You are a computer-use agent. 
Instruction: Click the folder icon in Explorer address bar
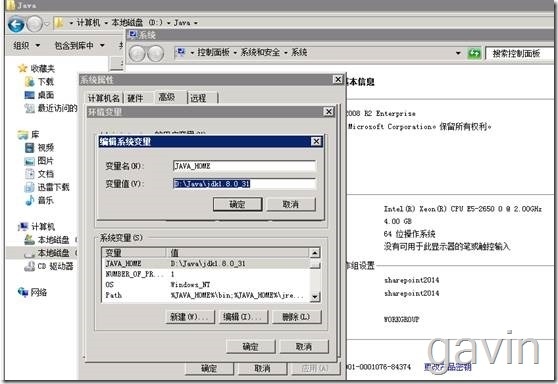coord(59,23)
